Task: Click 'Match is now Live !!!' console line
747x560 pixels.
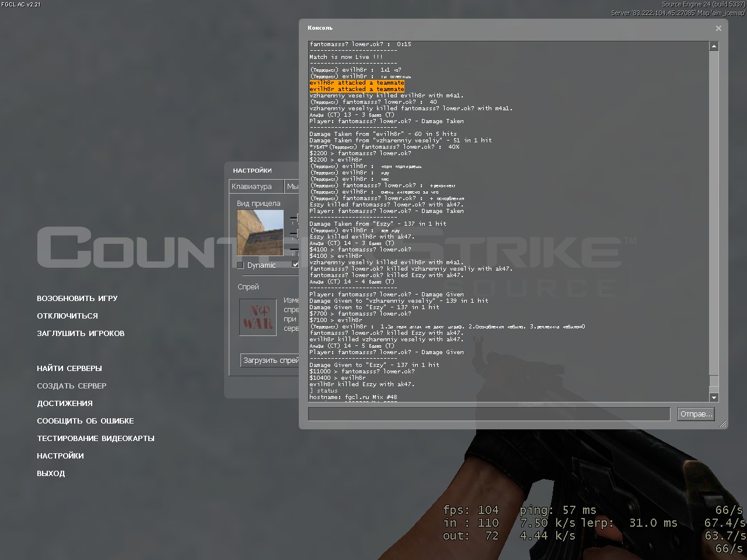Action: coord(346,57)
